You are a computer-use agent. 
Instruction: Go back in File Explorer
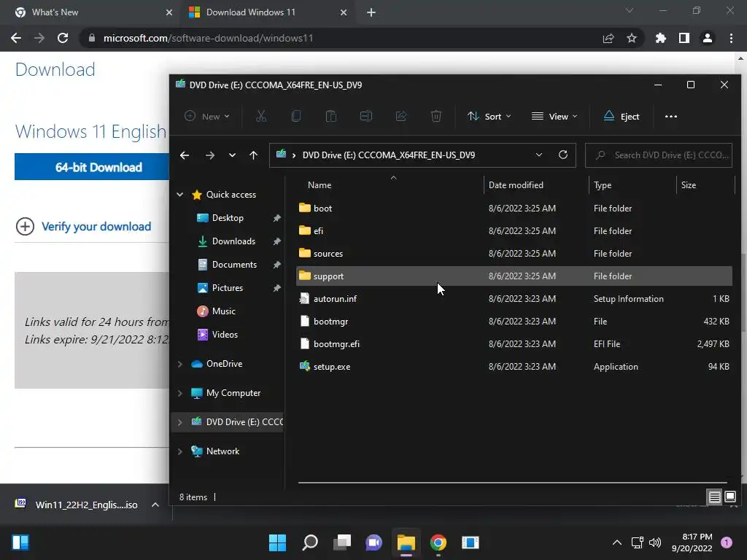[185, 155]
